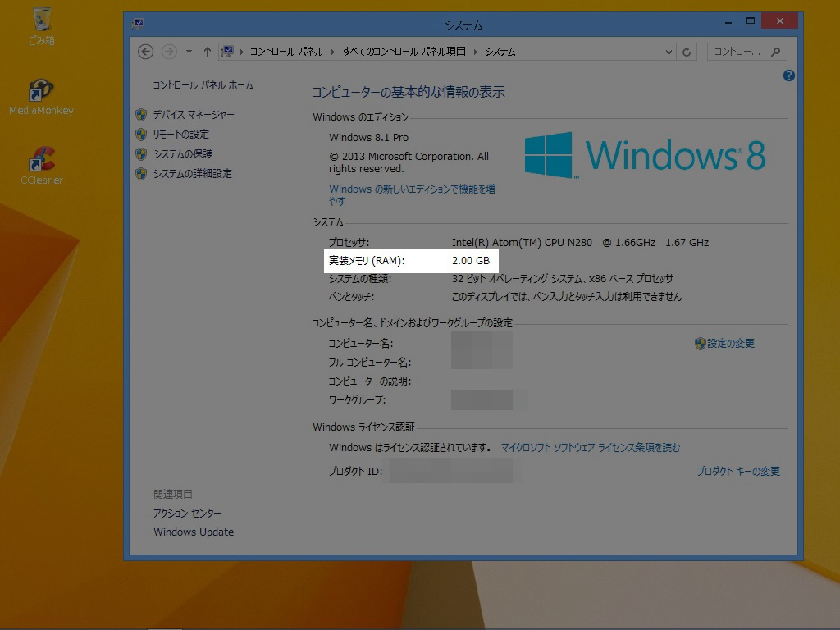Open システムの保護 link
Viewport: 840px width, 630px height.
click(x=183, y=154)
